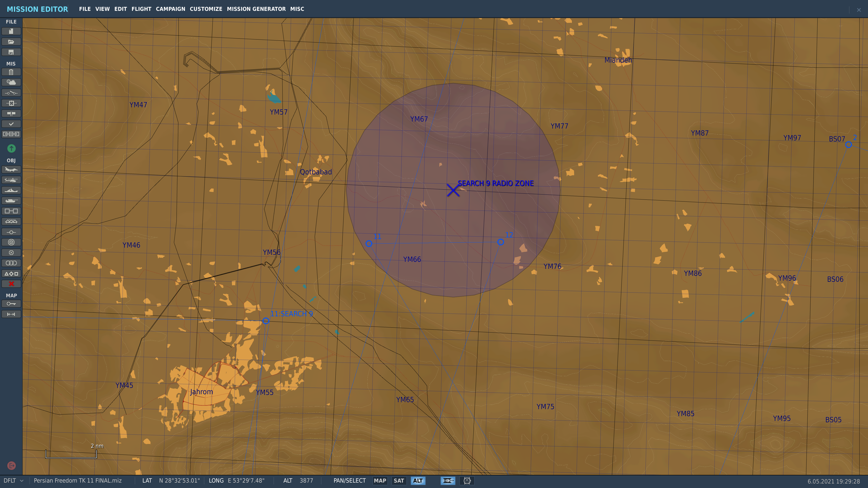Click the red exit icon at bottom left
Screen dimensions: 868x488
click(x=11, y=465)
